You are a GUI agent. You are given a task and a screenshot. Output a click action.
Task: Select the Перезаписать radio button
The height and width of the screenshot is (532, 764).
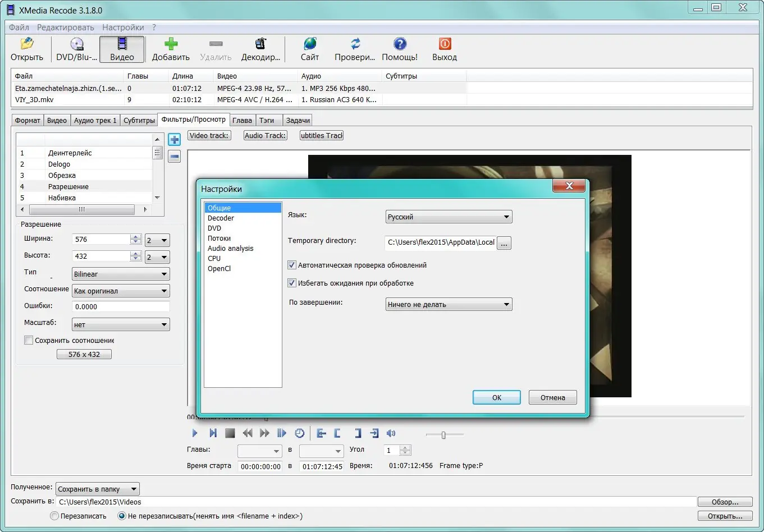(x=54, y=516)
